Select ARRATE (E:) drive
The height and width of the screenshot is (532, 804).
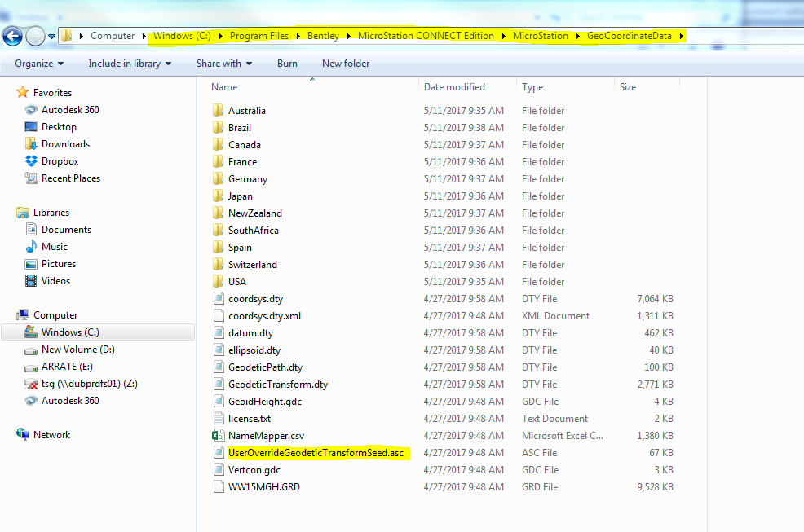click(59, 367)
